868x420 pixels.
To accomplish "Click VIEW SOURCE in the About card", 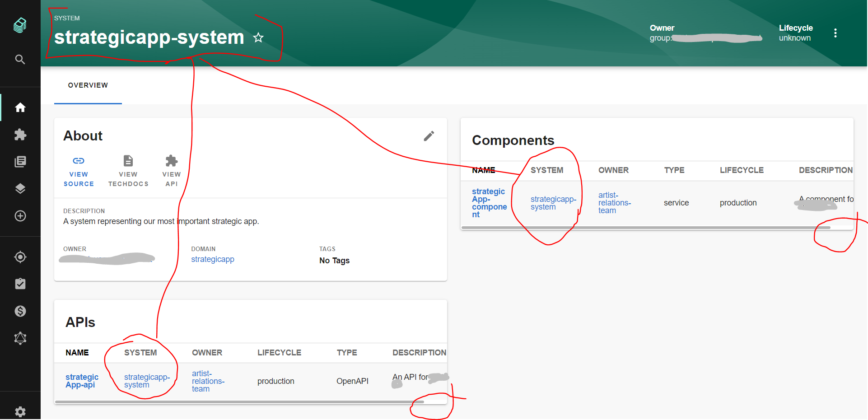I will [x=79, y=172].
